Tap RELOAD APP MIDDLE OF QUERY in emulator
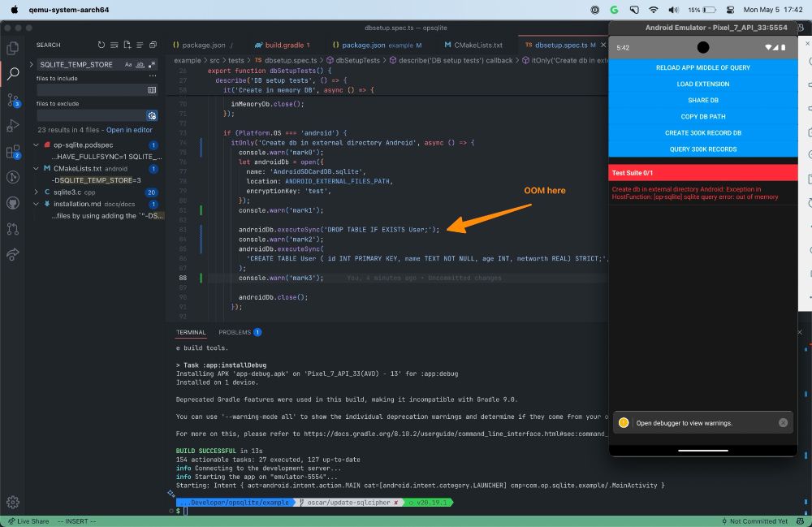 [x=702, y=68]
